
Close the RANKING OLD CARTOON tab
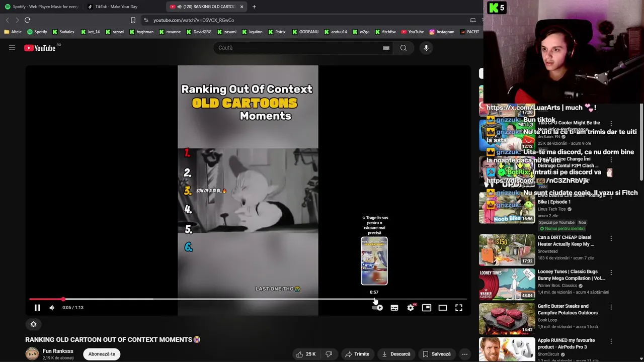(242, 7)
